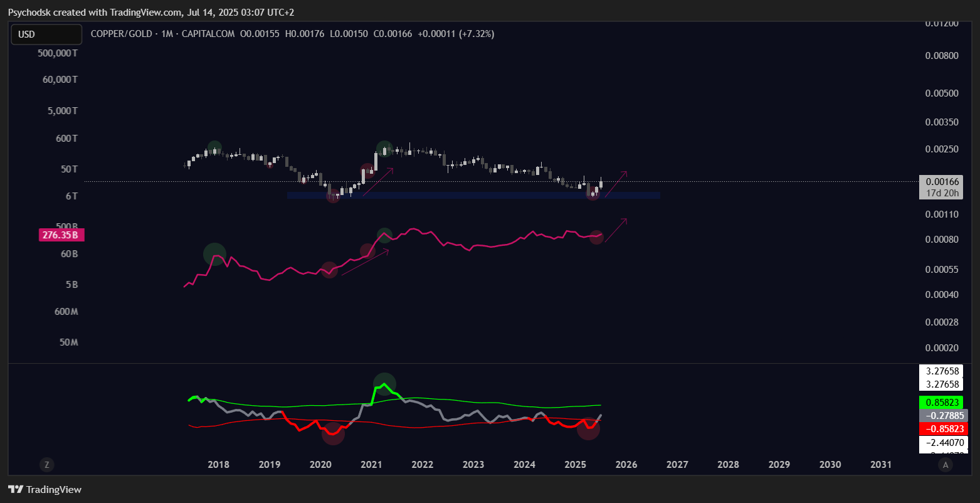The width and height of the screenshot is (980, 503).
Task: Click the 600M left scale label
Action: (66, 312)
